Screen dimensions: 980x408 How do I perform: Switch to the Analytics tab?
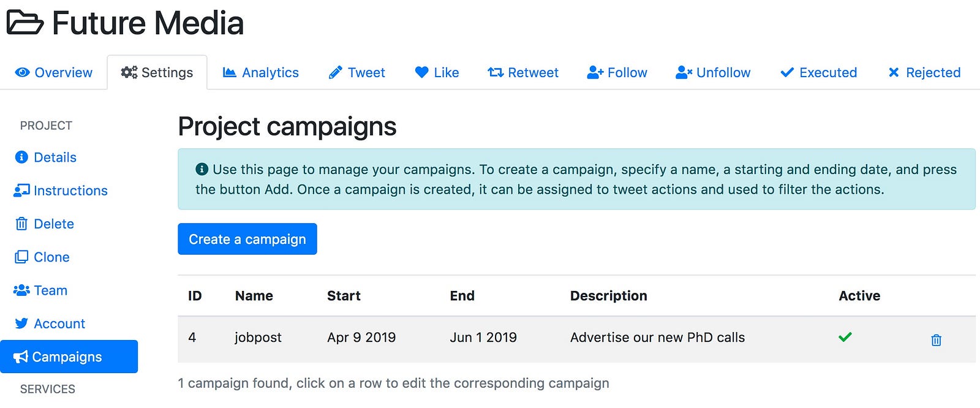(261, 72)
